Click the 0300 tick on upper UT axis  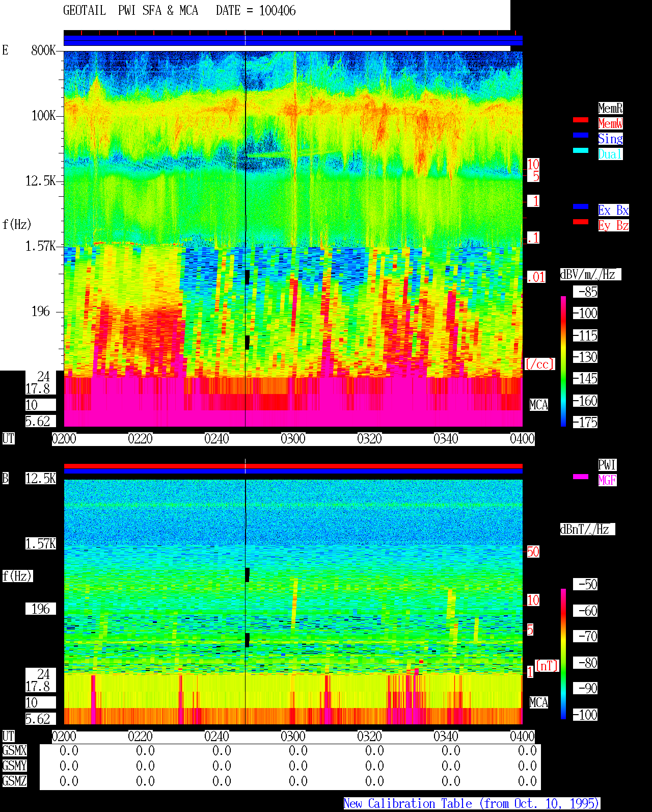[x=293, y=439]
